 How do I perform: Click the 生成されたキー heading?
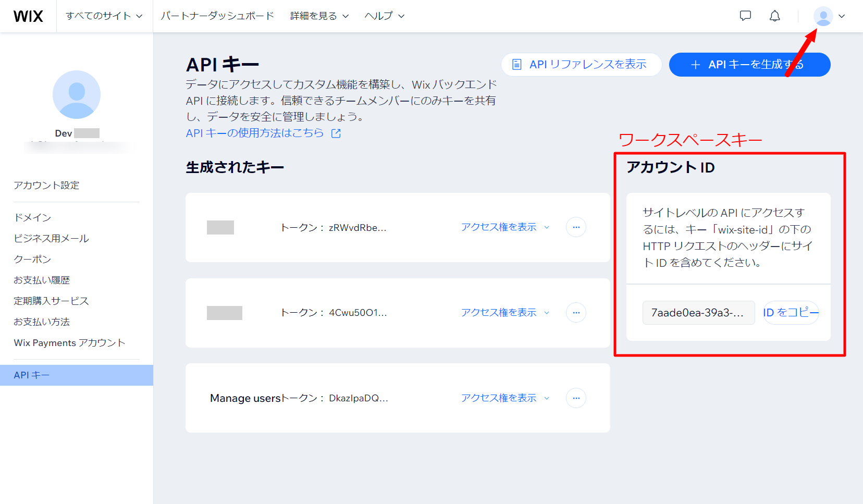[x=235, y=167]
